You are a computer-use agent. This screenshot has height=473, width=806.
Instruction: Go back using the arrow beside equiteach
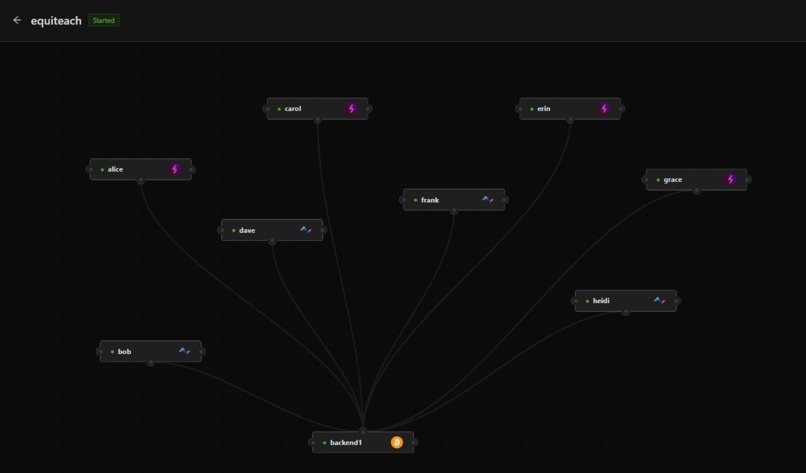point(17,20)
